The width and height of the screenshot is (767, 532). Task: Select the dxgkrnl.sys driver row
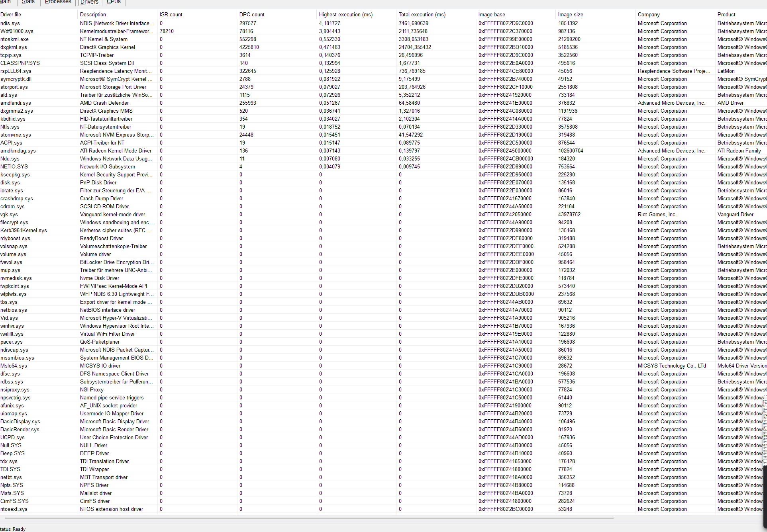tap(14, 47)
